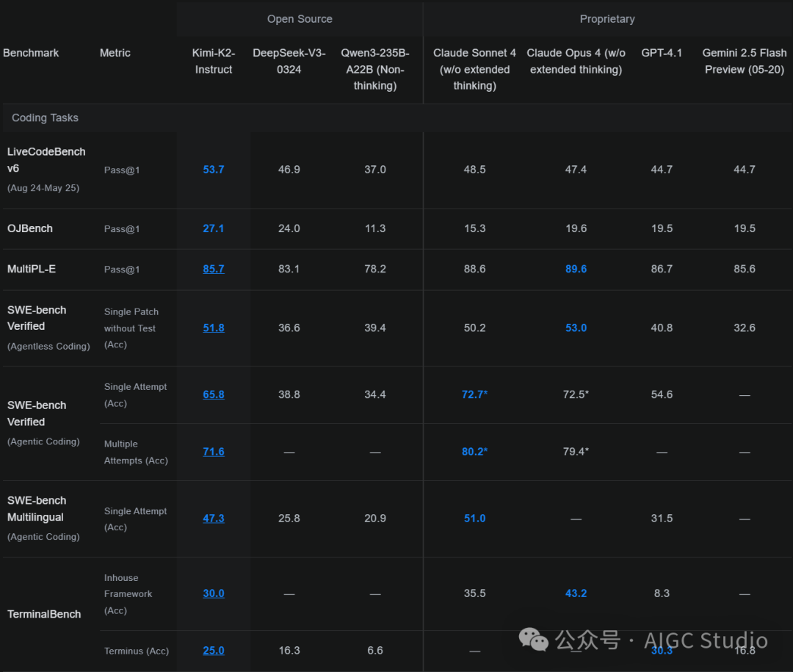Click the 86.7 MultiPL-E GPT-4.1 score
Screen dimensions: 793x672
(x=662, y=270)
